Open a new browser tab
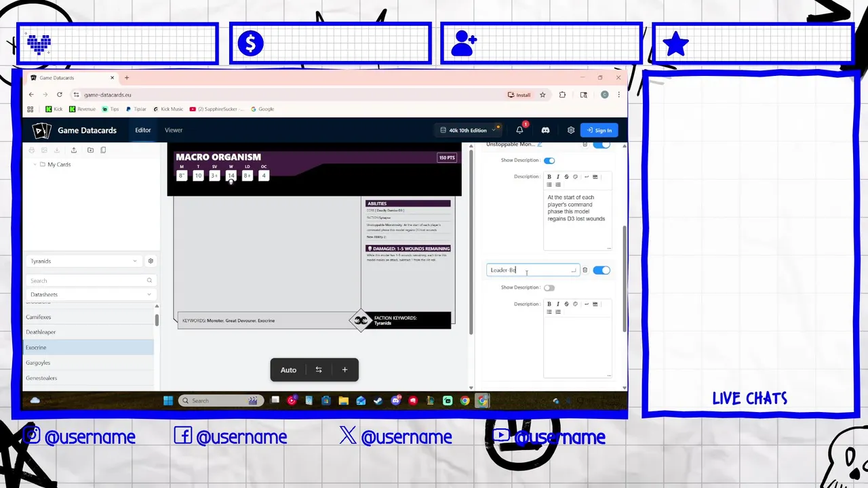 tap(127, 78)
